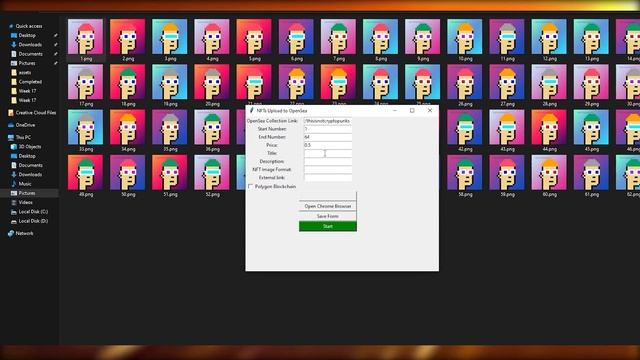This screenshot has width=640, height=360.
Task: Open Videos folder under This PC
Action: point(25,202)
